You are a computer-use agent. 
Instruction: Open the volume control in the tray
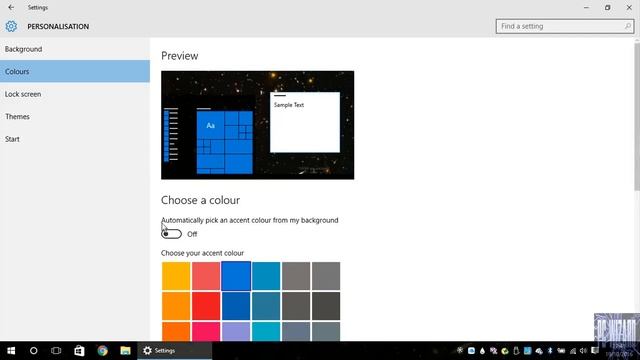coord(583,351)
